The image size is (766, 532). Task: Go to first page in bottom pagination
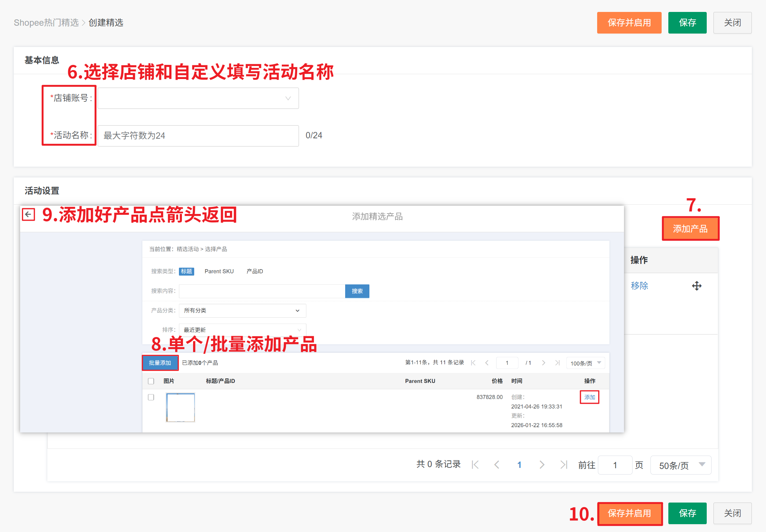point(475,465)
